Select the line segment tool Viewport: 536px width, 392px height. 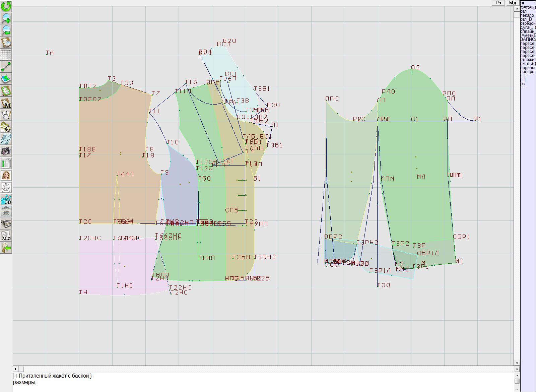tap(6, 67)
